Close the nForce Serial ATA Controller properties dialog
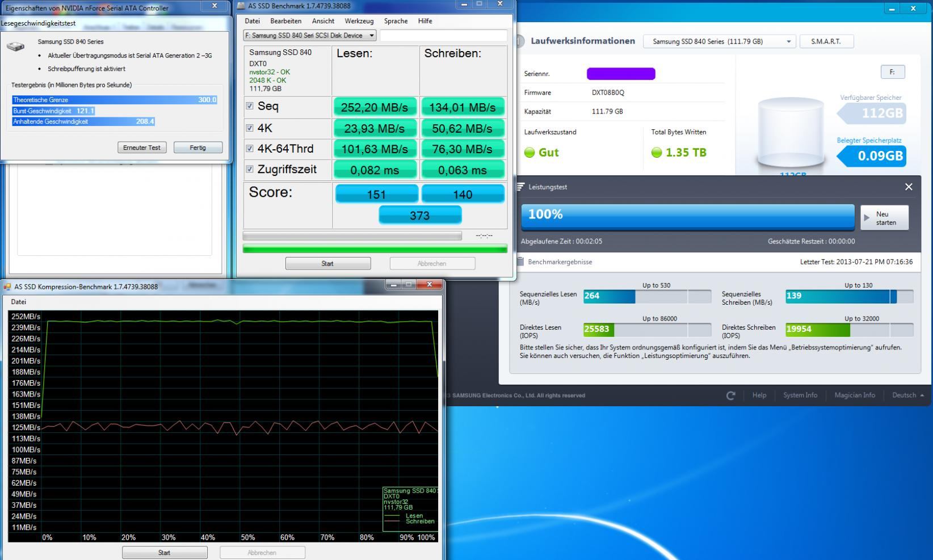Screen dimensions: 933x560 pyautogui.click(x=215, y=6)
